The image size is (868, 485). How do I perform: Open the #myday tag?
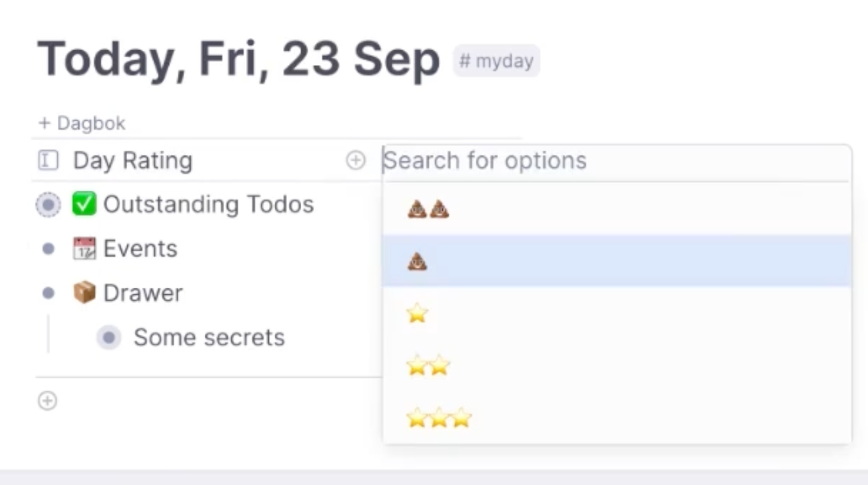(x=497, y=61)
